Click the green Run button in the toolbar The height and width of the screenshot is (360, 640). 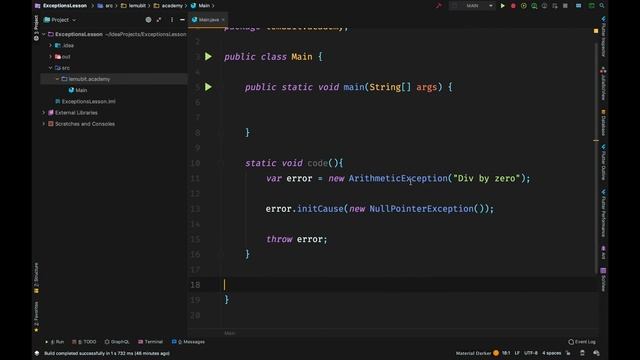(x=502, y=6)
